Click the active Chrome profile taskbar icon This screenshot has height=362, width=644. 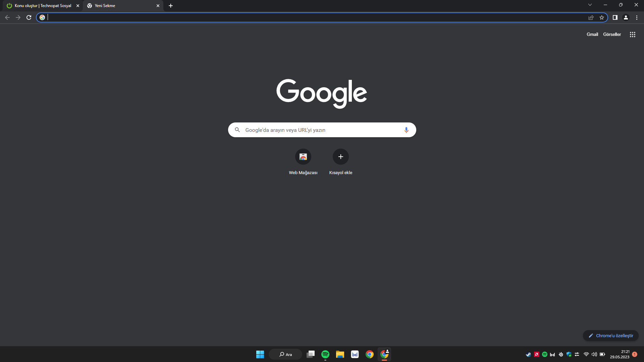(384, 354)
